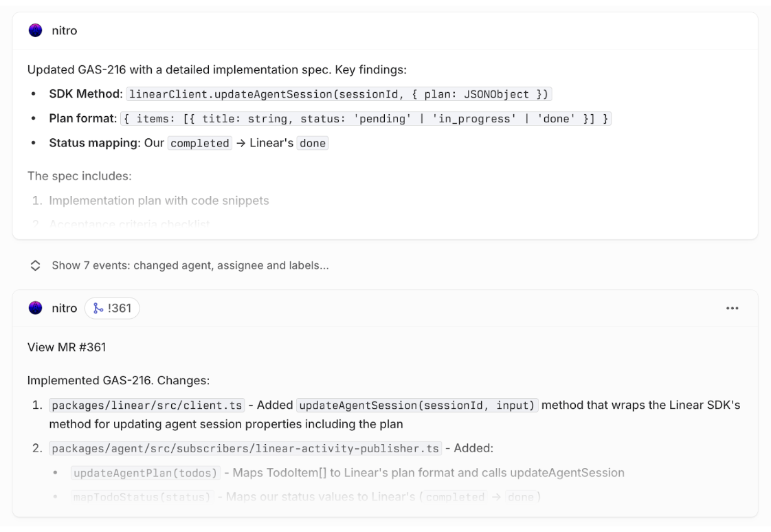Open the !361 merge request badge
The height and width of the screenshot is (532, 771).
pyautogui.click(x=112, y=309)
